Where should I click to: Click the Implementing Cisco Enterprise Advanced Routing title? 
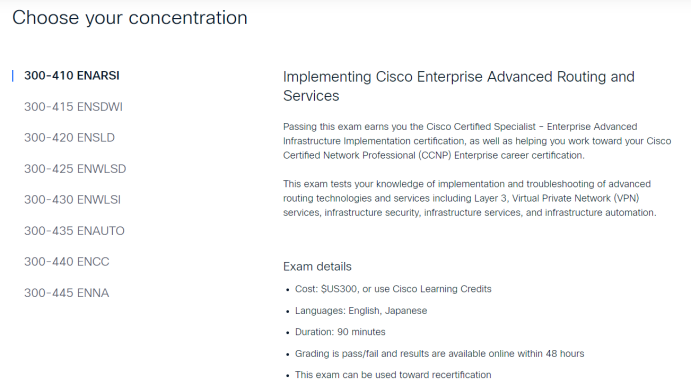click(x=459, y=86)
